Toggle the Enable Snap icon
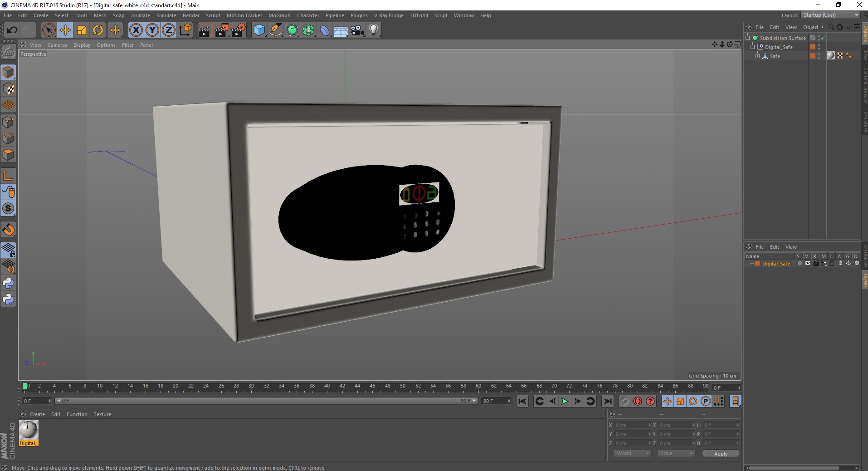Image resolution: width=868 pixels, height=471 pixels. pos(8,230)
